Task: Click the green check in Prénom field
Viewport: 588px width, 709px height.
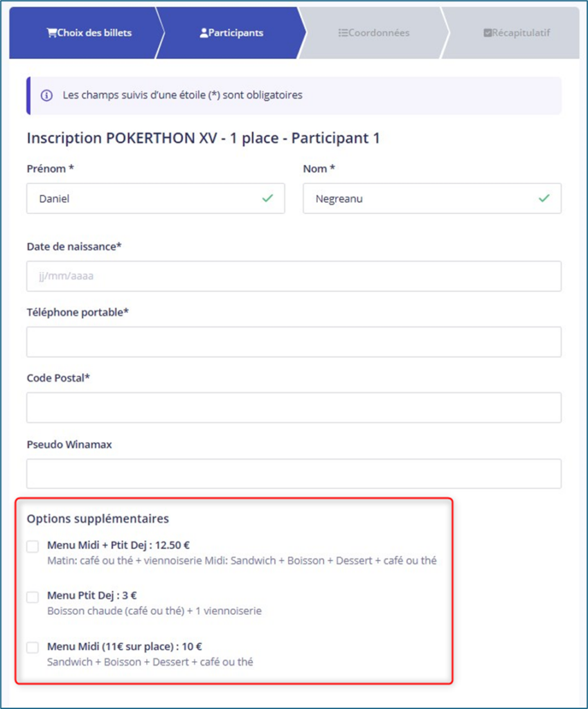Action: click(267, 199)
